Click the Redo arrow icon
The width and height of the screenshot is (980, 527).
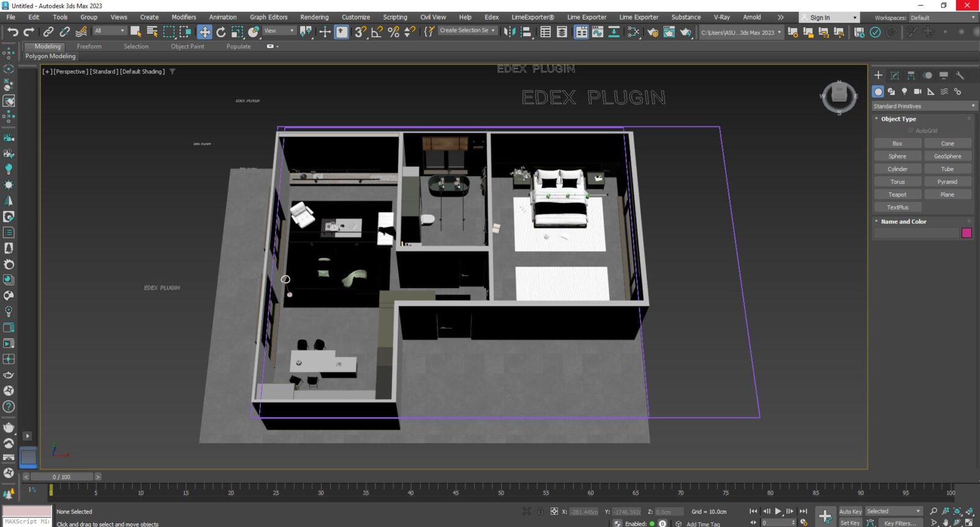point(29,31)
